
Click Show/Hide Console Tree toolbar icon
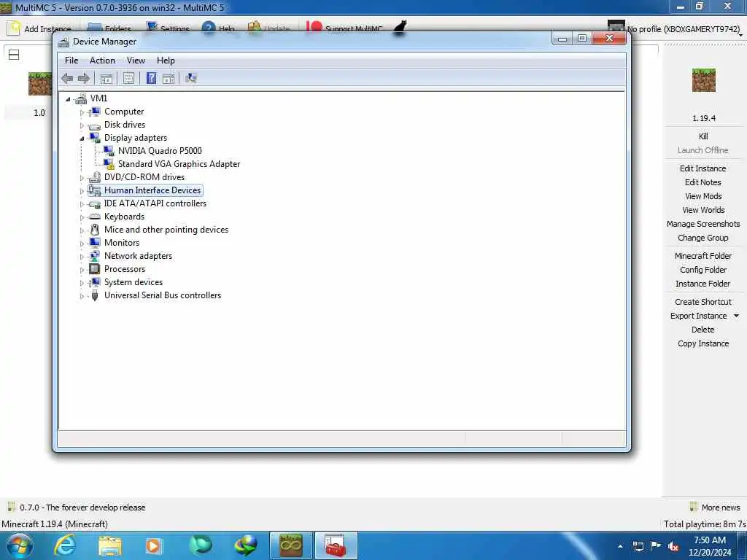[x=107, y=79]
